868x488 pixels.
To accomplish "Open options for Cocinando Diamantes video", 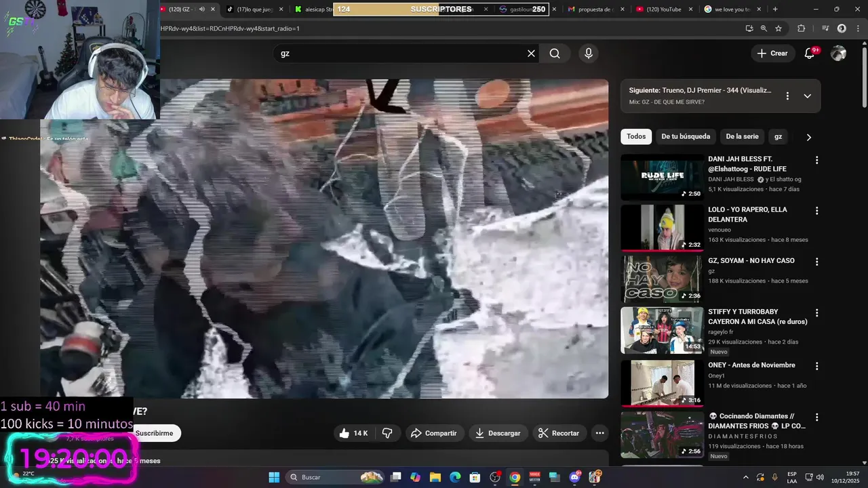I will pyautogui.click(x=816, y=418).
